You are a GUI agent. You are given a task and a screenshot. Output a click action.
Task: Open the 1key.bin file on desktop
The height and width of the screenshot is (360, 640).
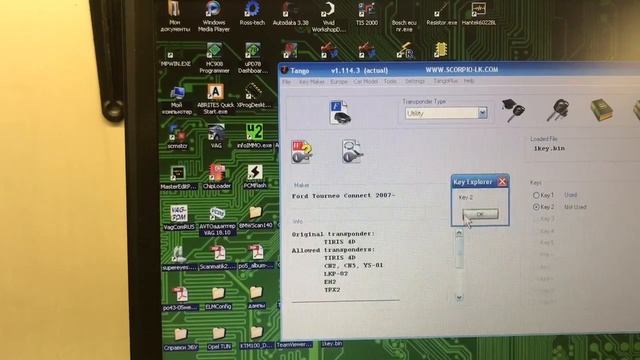pos(332,344)
